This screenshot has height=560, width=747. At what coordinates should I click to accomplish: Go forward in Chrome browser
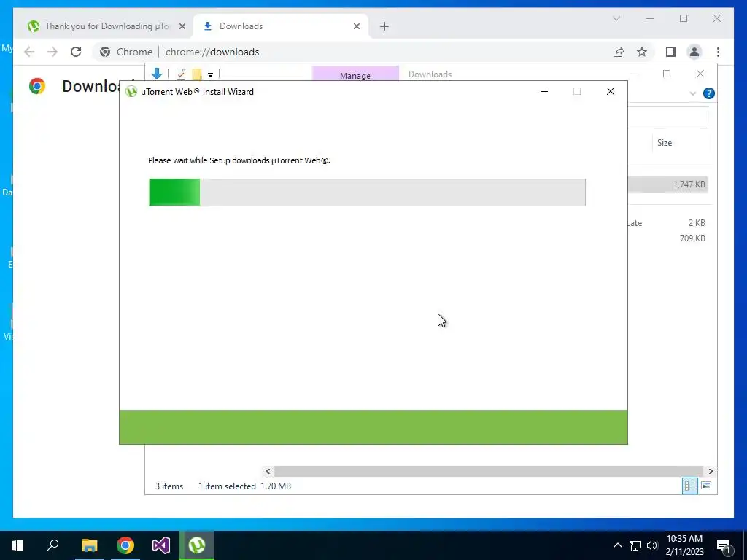53,52
